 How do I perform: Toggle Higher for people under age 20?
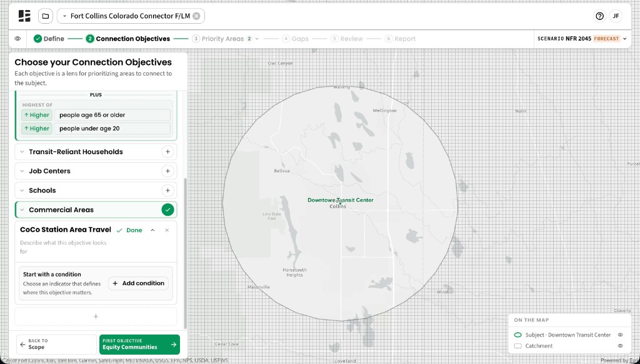(37, 129)
